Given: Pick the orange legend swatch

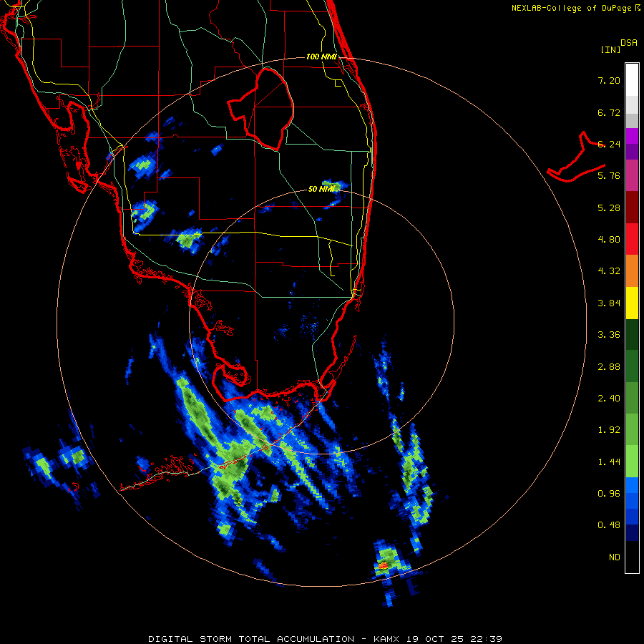Looking at the screenshot, I should click(632, 271).
